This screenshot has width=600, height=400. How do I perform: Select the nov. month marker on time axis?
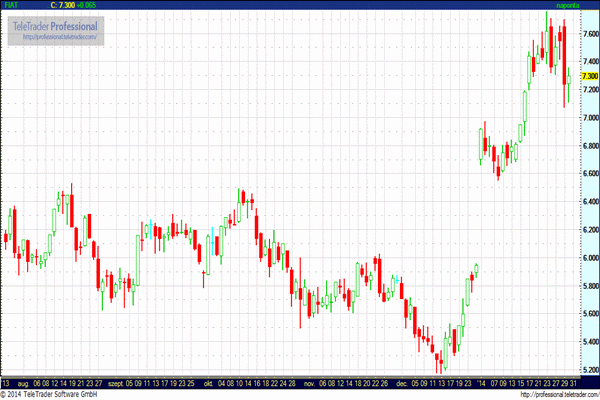pyautogui.click(x=309, y=383)
